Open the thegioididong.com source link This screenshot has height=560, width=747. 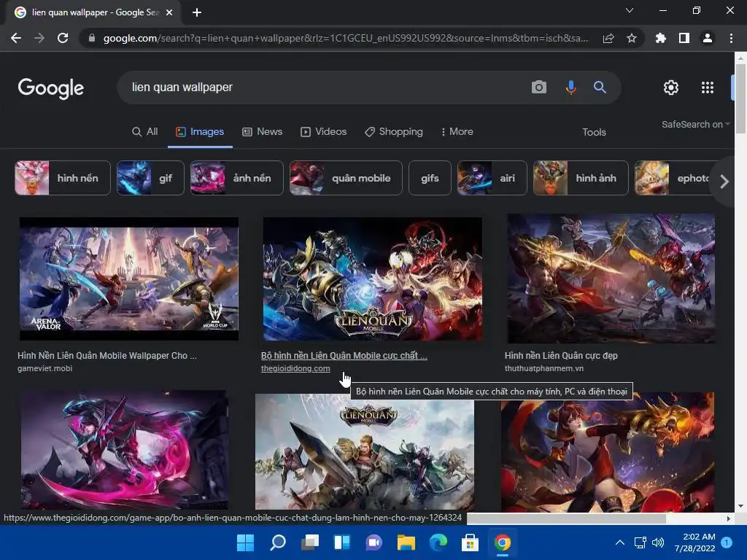tap(295, 368)
